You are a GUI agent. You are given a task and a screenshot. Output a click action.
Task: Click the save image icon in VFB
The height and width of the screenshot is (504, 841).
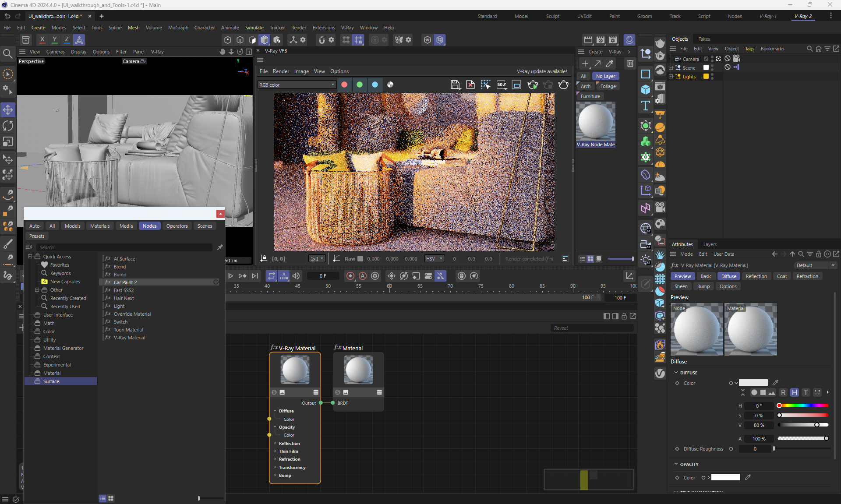(x=455, y=85)
